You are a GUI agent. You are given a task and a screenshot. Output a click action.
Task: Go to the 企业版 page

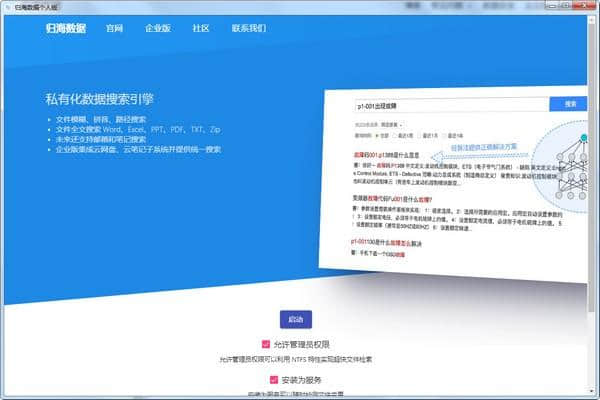click(157, 28)
